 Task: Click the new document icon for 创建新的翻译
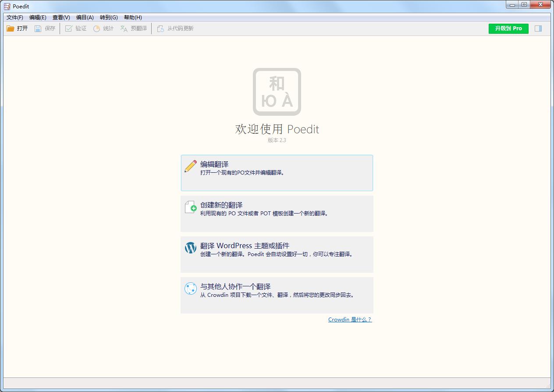coord(191,207)
